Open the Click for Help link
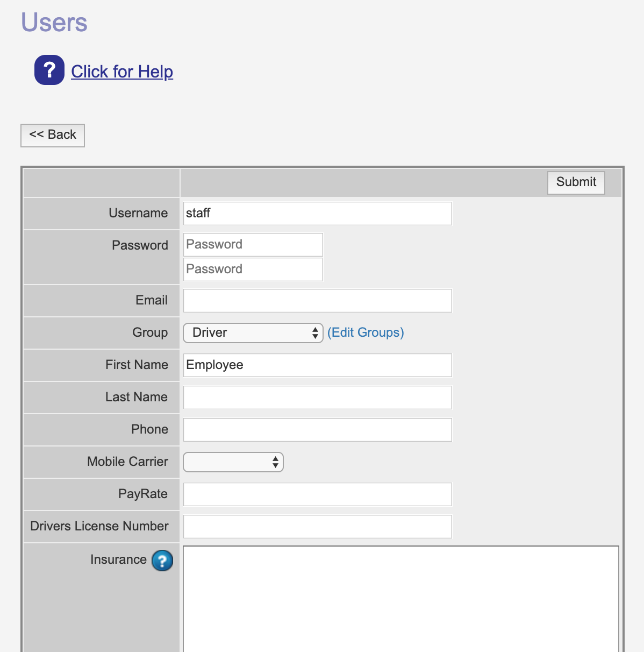The width and height of the screenshot is (644, 652). pyautogui.click(x=122, y=72)
